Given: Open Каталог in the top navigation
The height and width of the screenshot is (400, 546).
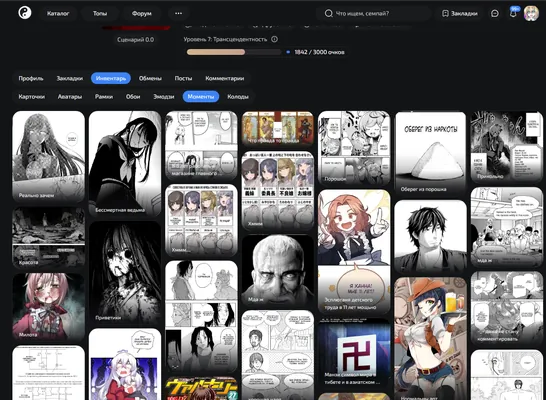Looking at the screenshot, I should (58, 13).
